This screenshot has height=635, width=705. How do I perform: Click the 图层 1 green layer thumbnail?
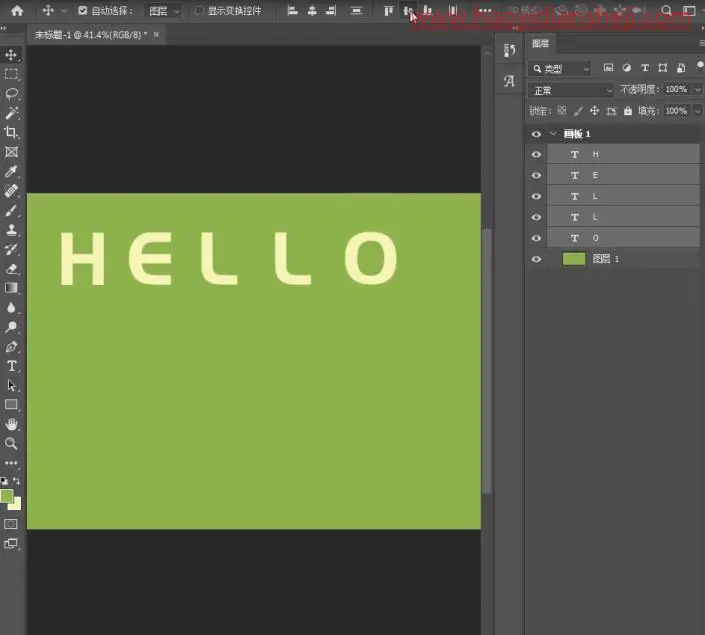pos(574,259)
